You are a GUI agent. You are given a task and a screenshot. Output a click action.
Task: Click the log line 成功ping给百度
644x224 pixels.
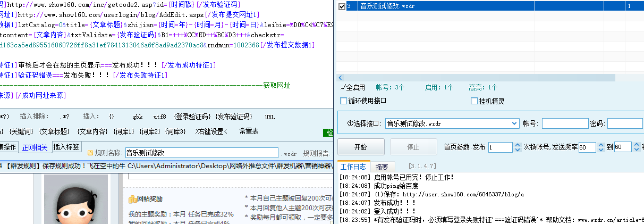379,186
